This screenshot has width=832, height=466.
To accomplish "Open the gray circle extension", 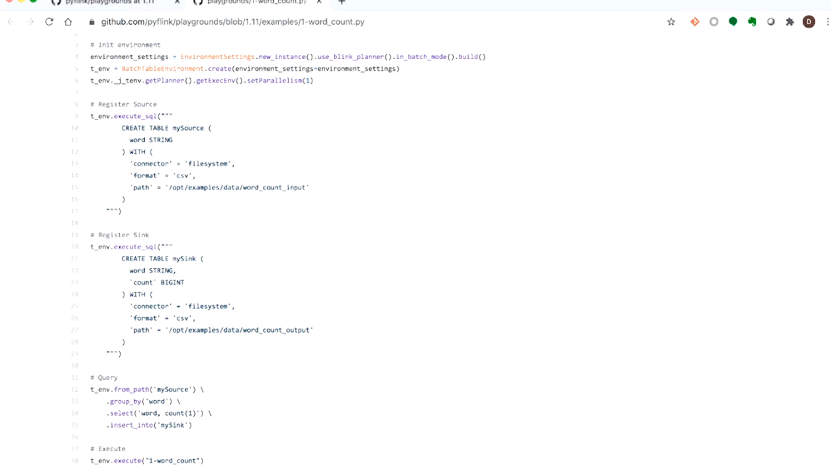I will (714, 22).
